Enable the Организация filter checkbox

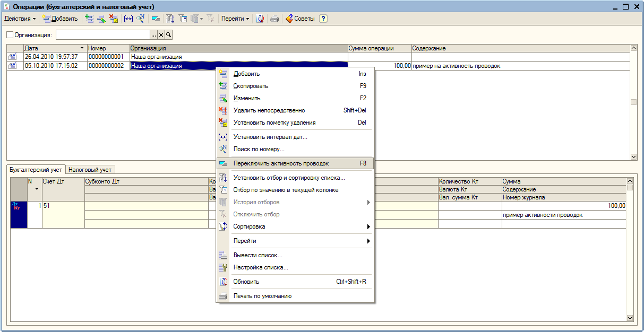point(10,35)
